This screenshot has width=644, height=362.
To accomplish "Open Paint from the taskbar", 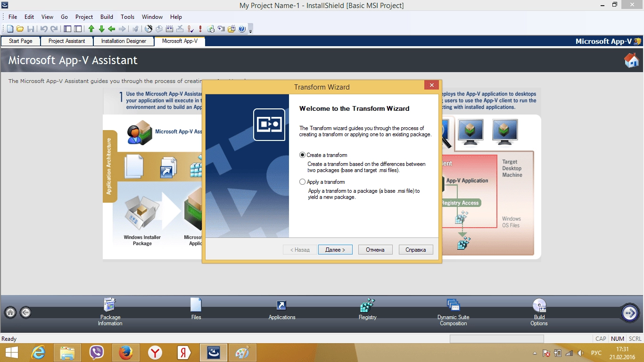I will tap(242, 353).
